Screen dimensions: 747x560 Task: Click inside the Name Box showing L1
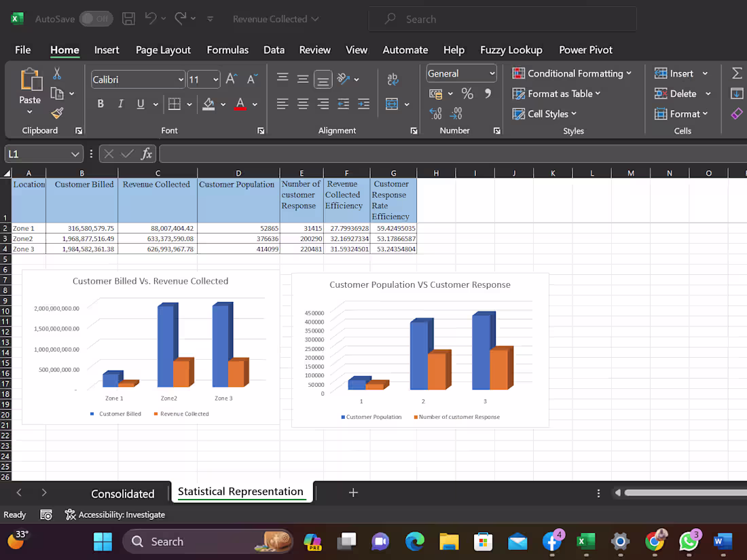37,154
